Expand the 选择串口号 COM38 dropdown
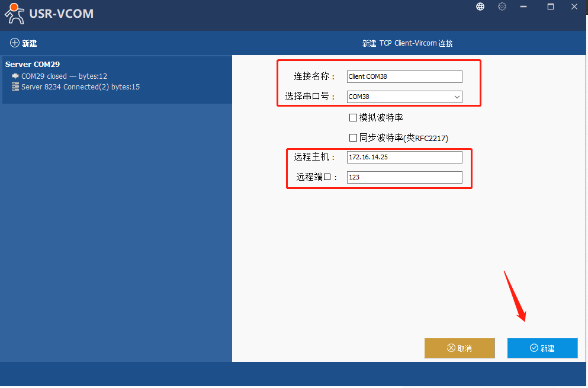Image resolution: width=588 pixels, height=388 pixels. click(457, 97)
